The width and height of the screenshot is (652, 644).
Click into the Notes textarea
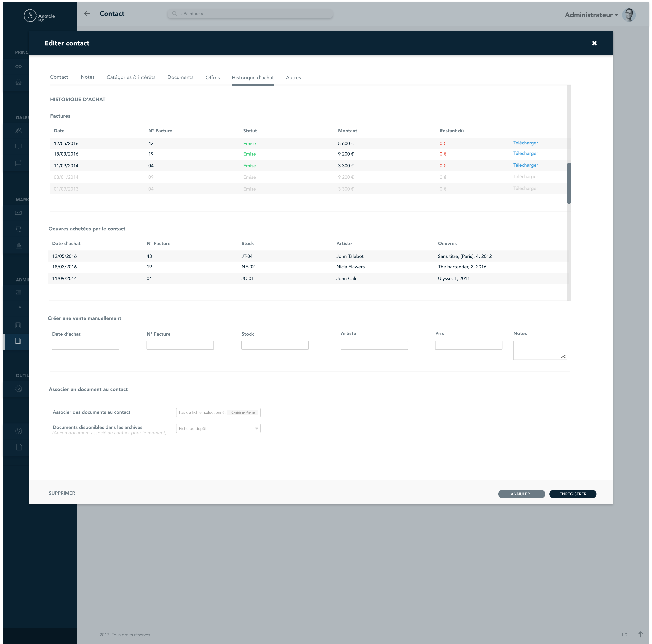click(x=540, y=350)
